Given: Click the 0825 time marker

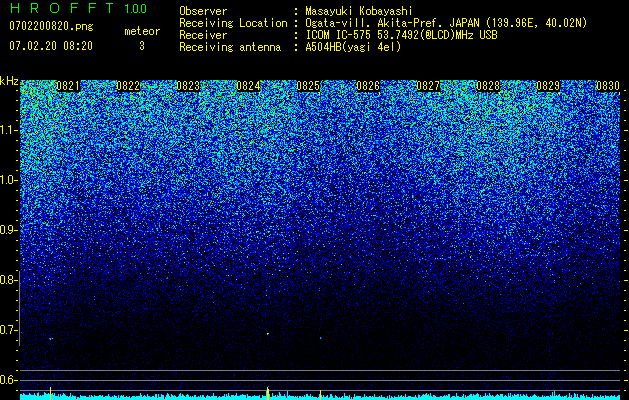Looking at the screenshot, I should coord(308,86).
